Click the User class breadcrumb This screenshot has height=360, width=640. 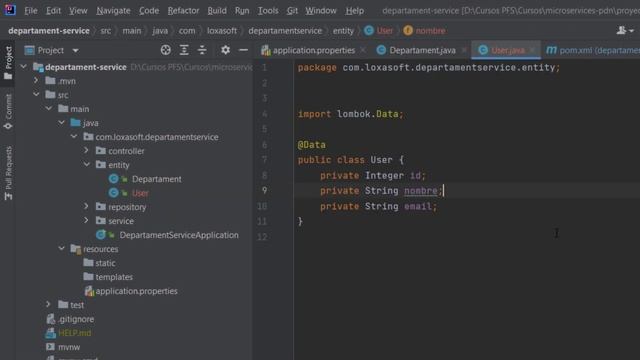pyautogui.click(x=379, y=31)
